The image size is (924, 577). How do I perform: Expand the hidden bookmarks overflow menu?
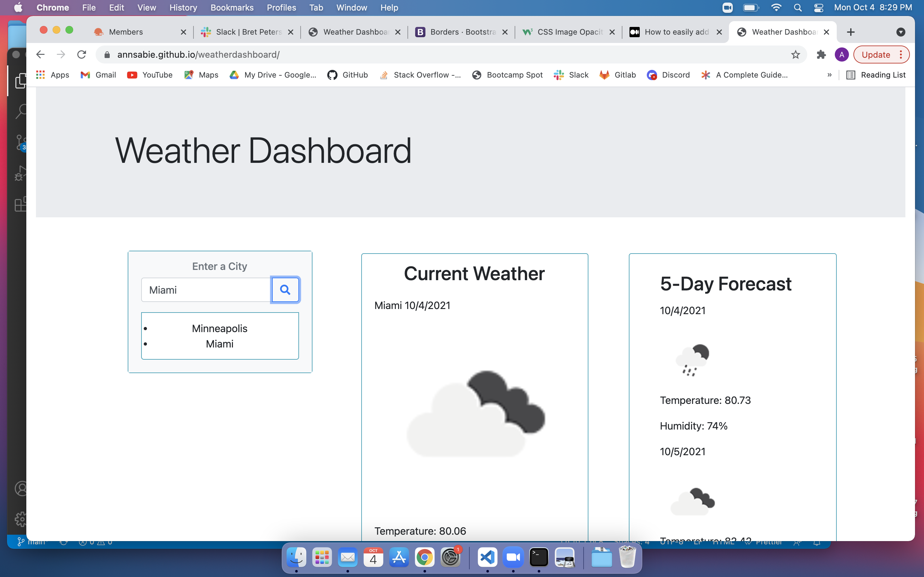click(x=830, y=75)
